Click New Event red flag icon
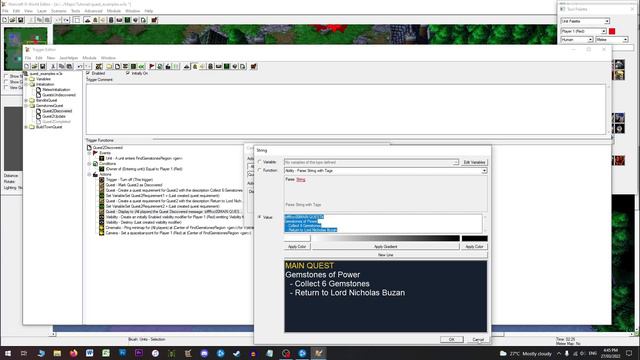 pyautogui.click(x=152, y=67)
